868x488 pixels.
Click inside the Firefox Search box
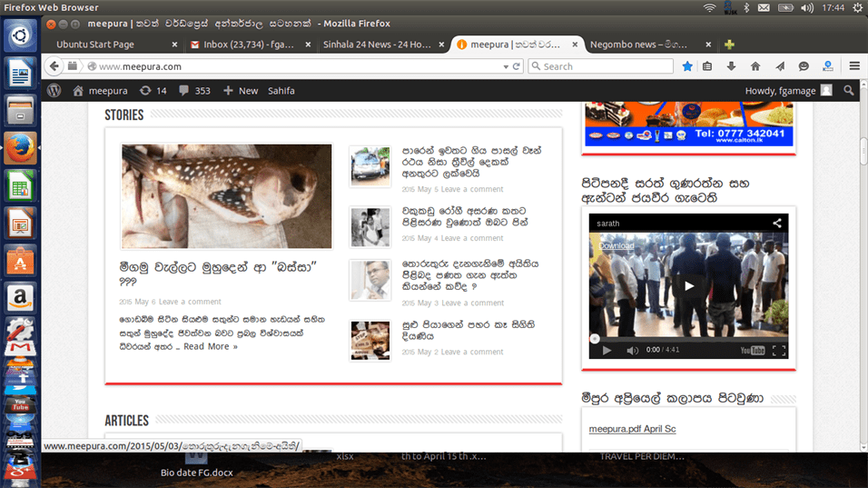point(601,66)
